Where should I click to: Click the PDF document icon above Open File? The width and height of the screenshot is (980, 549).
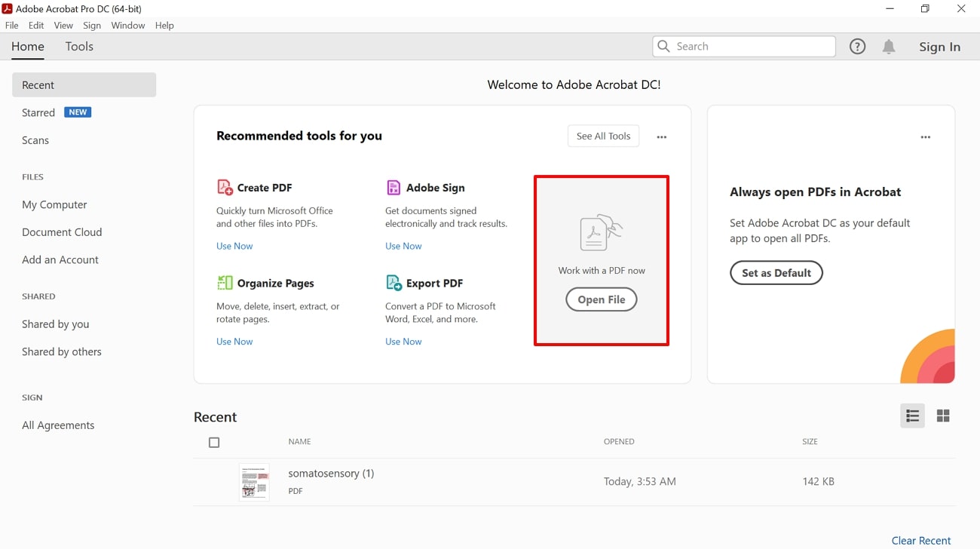coord(602,233)
